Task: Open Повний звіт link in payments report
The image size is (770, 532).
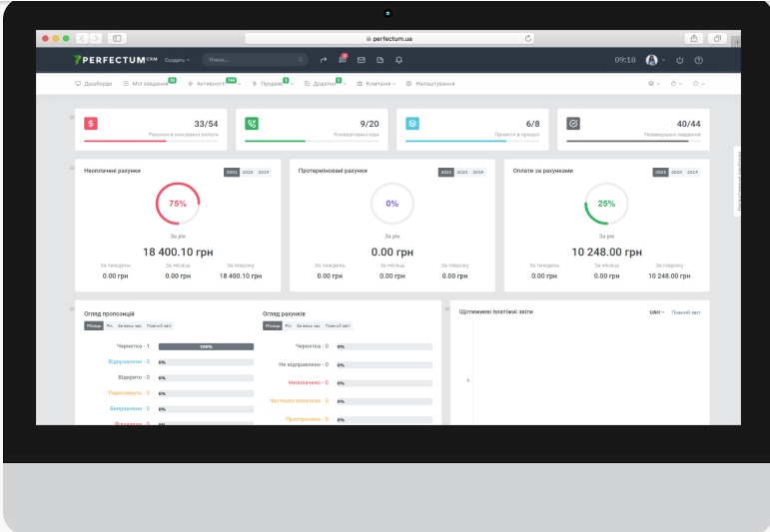Action: 686,312
